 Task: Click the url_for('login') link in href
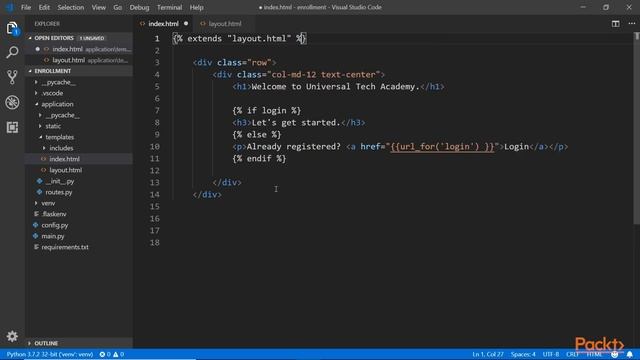pos(442,147)
